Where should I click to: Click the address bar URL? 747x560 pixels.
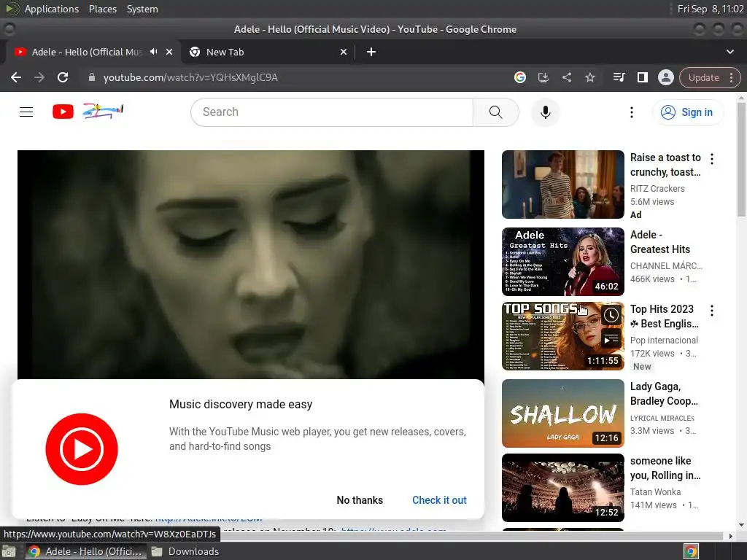190,77
